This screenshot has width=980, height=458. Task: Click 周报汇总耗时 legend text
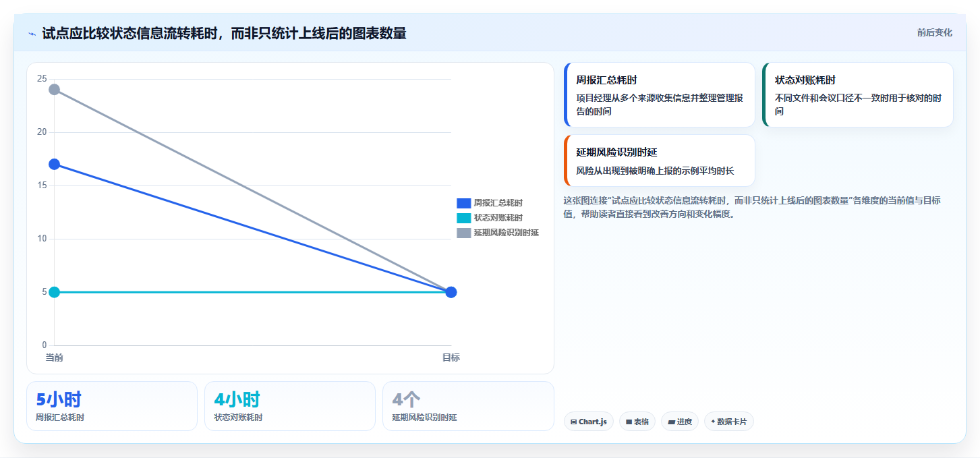pos(498,202)
